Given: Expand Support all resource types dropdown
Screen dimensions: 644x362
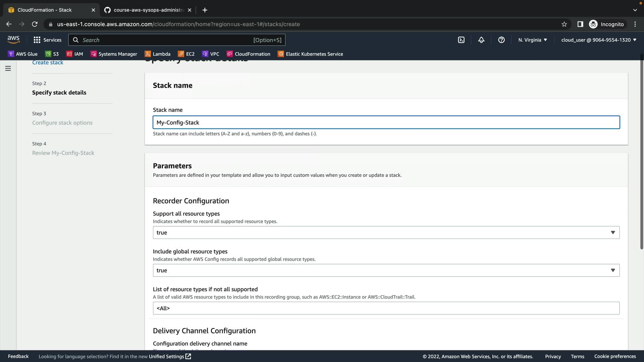Looking at the screenshot, I should pos(386,233).
